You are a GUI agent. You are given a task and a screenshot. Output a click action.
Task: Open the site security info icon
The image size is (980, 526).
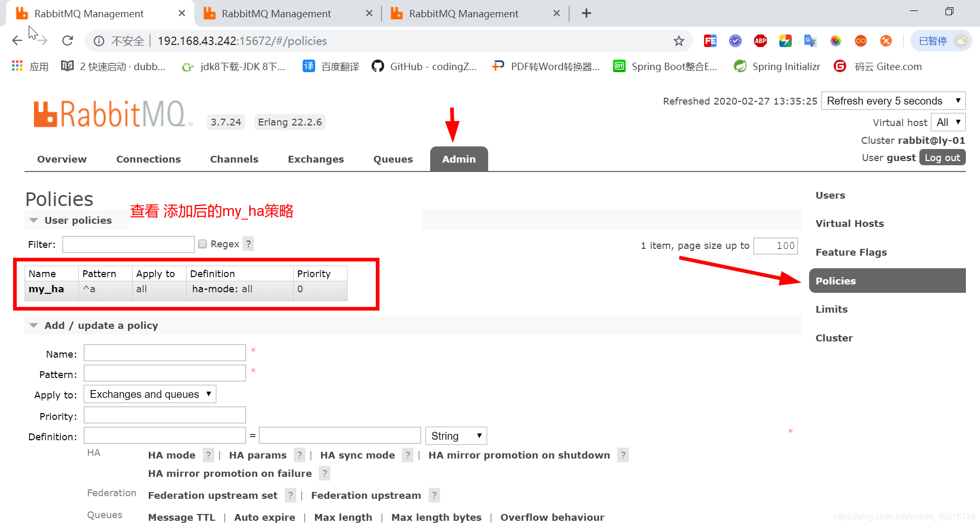(x=99, y=41)
